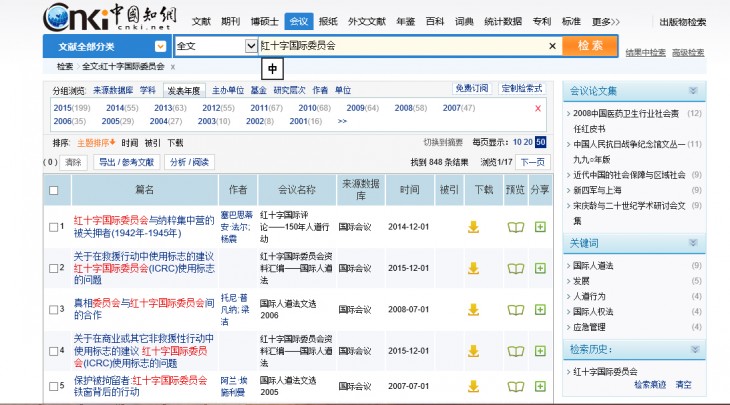Tick the checkbox for result 1
Screen dimensions: 730x405
[54, 227]
